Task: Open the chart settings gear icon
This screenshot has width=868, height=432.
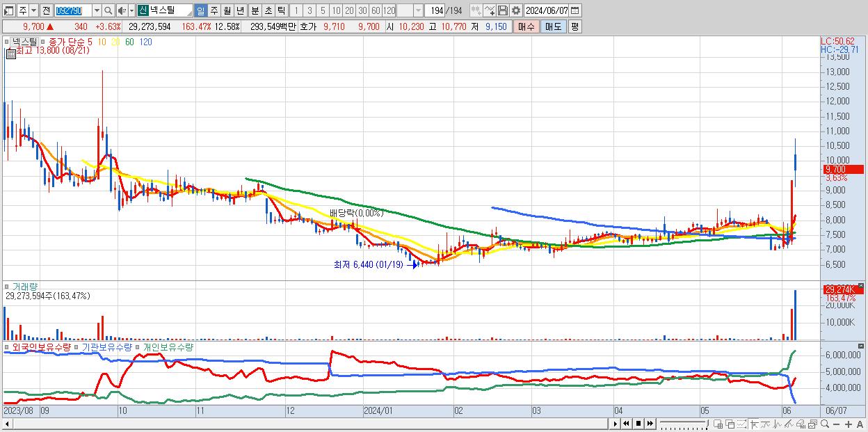Action: [x=515, y=10]
